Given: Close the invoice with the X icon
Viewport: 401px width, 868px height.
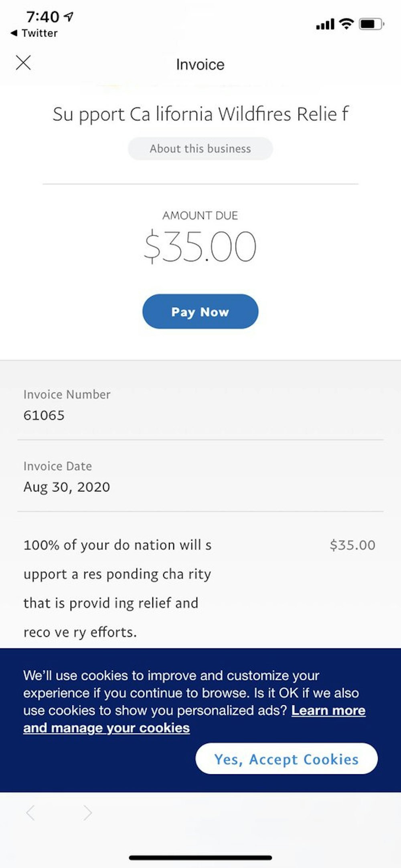Looking at the screenshot, I should (23, 63).
